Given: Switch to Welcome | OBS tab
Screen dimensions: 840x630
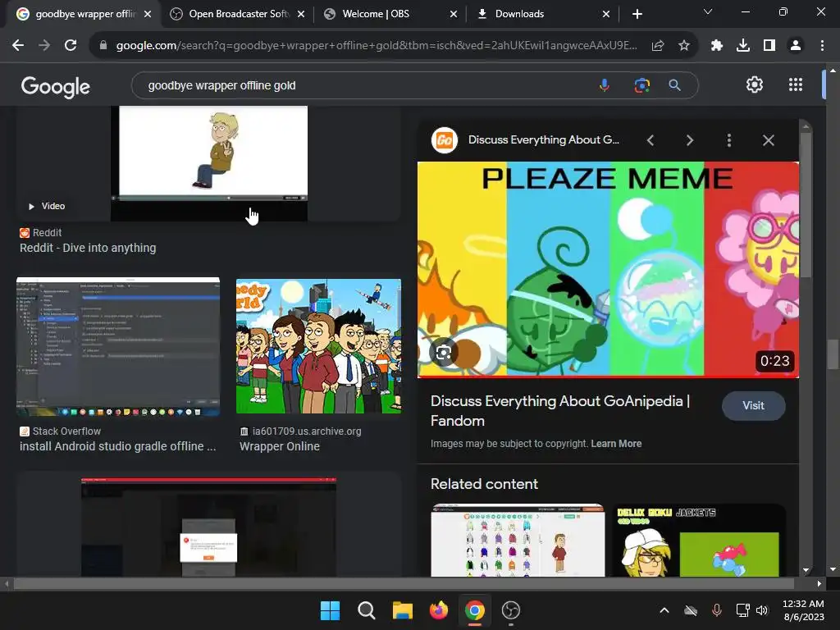Looking at the screenshot, I should coord(390,14).
